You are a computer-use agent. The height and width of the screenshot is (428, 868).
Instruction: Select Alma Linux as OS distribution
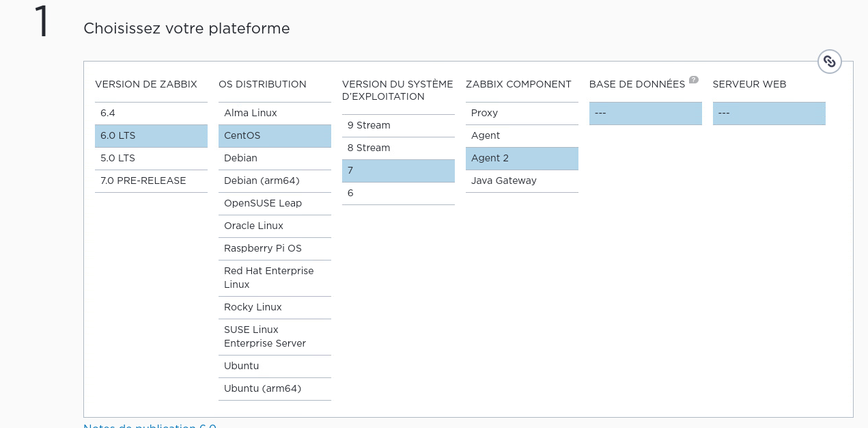pos(275,113)
